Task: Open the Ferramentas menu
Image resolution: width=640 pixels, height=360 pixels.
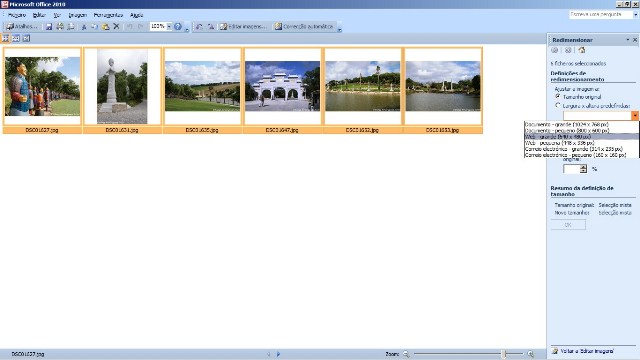Action: [108, 15]
